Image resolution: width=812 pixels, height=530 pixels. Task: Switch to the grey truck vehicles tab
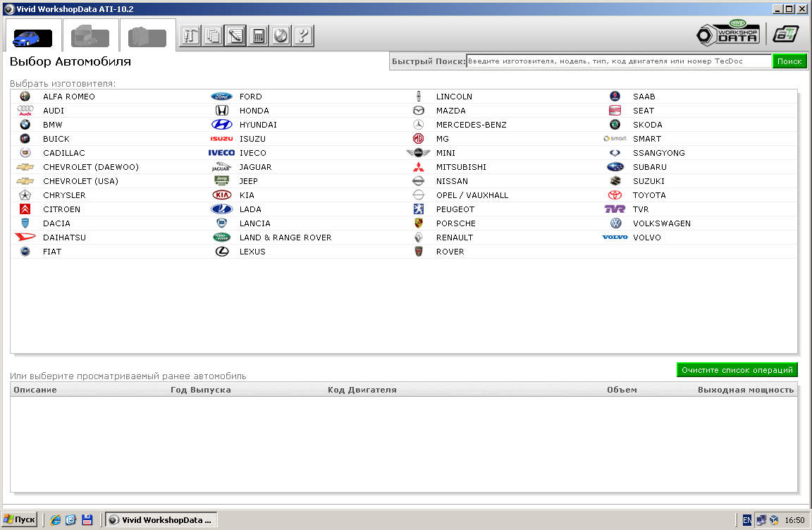tap(90, 36)
